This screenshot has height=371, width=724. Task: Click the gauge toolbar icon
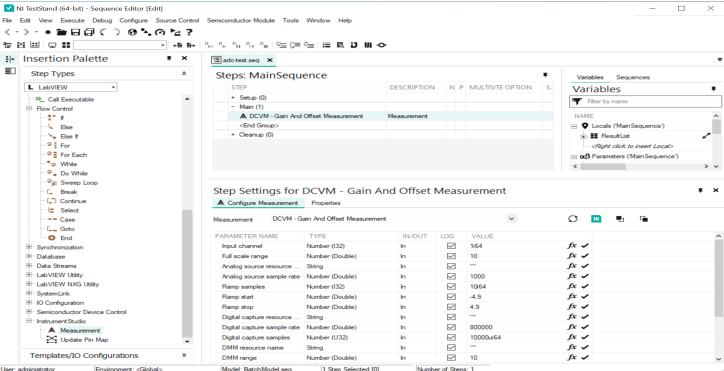(160, 32)
